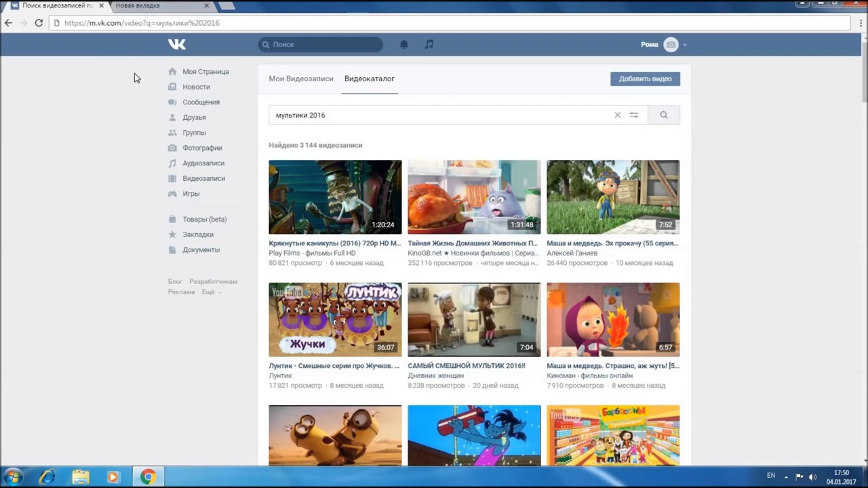Open the САМЫЙ СМЕШНОЙ МУЛЬТИК thumbnail
This screenshot has height=488, width=868.
click(474, 320)
